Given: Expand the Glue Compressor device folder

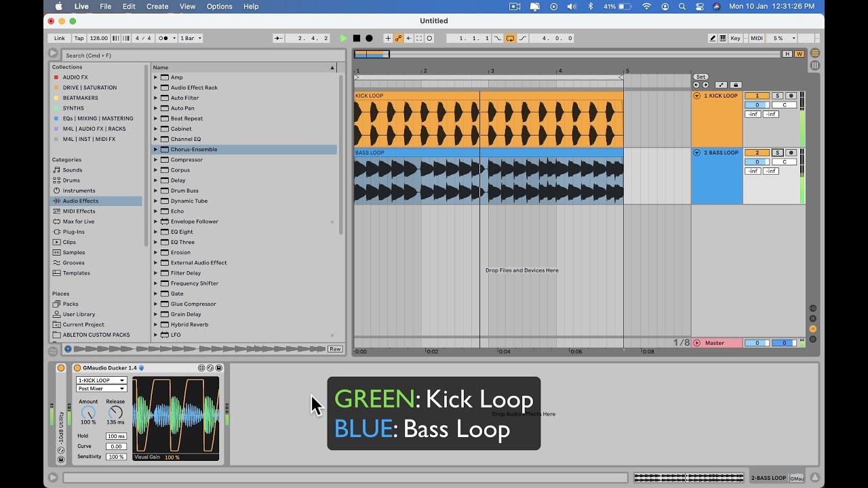Looking at the screenshot, I should pyautogui.click(x=155, y=304).
